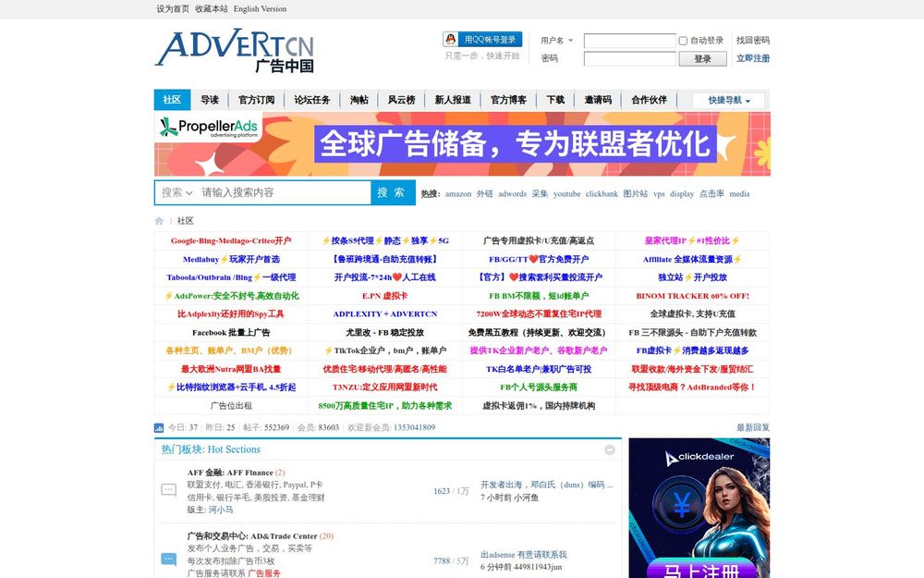Open the 立即注册 register link
Viewport: 924px width, 578px height.
(x=752, y=58)
